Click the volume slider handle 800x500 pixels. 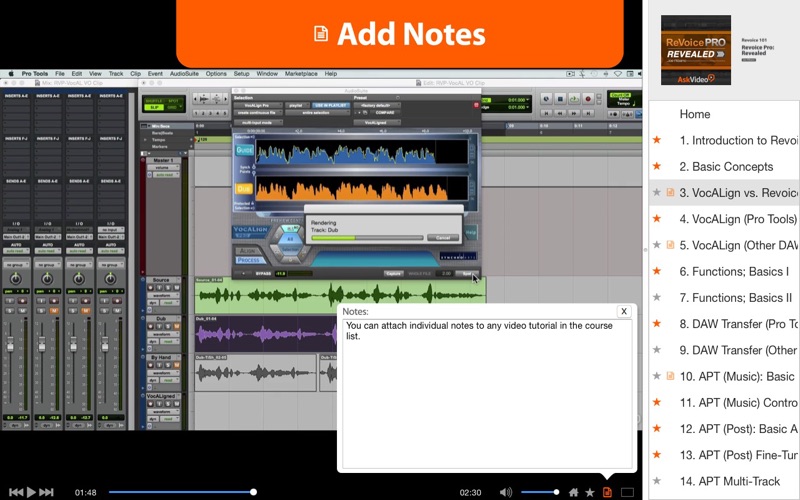tap(556, 492)
